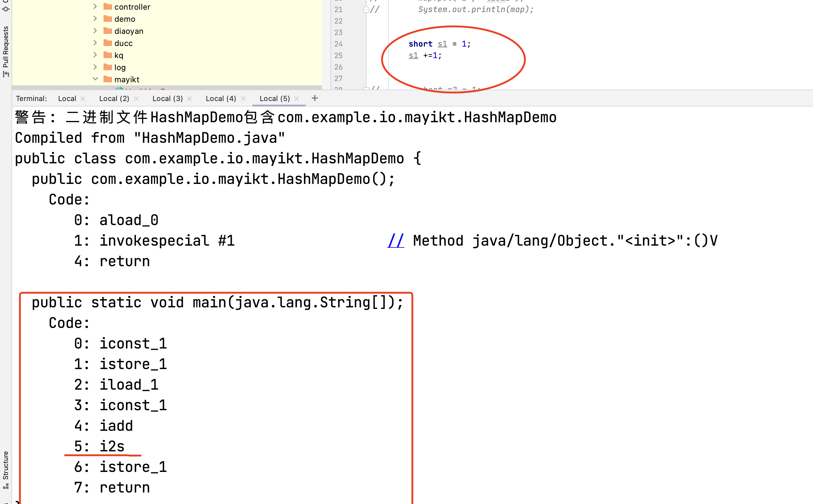Click the '4: iadd' bytecode line
Image resolution: width=813 pixels, height=504 pixels.
(x=104, y=426)
